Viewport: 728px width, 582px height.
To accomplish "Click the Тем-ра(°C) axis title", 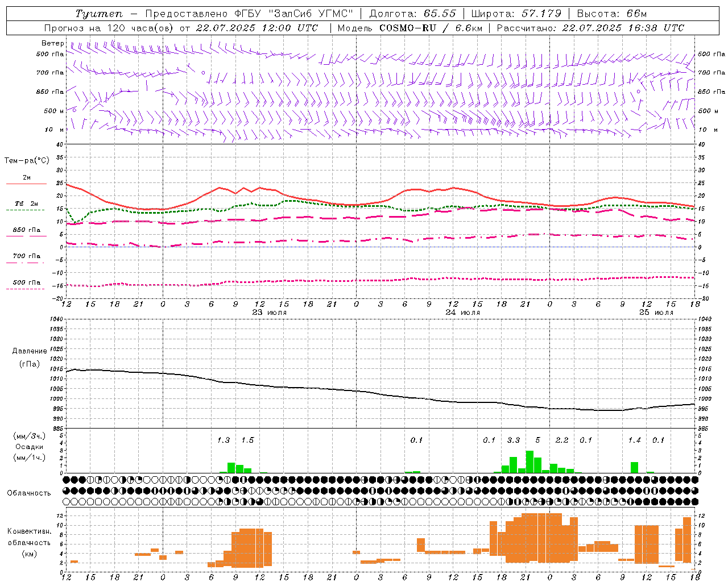I will pyautogui.click(x=27, y=161).
